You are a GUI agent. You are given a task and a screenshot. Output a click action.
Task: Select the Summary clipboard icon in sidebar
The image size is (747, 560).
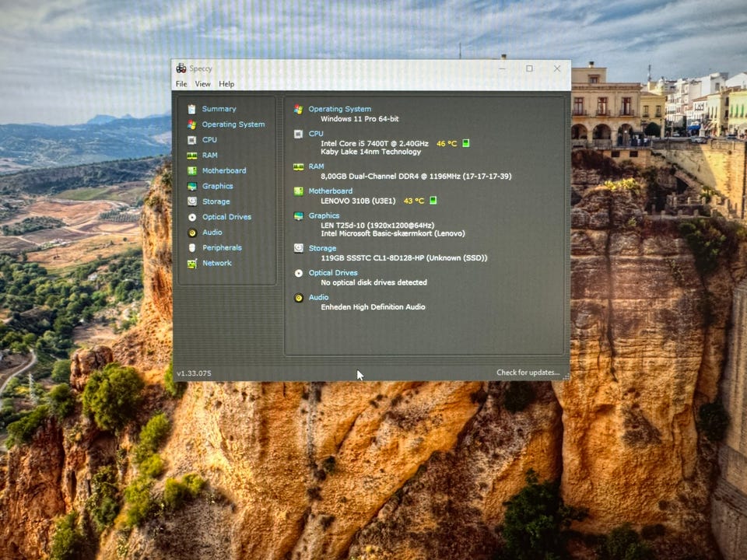point(191,109)
